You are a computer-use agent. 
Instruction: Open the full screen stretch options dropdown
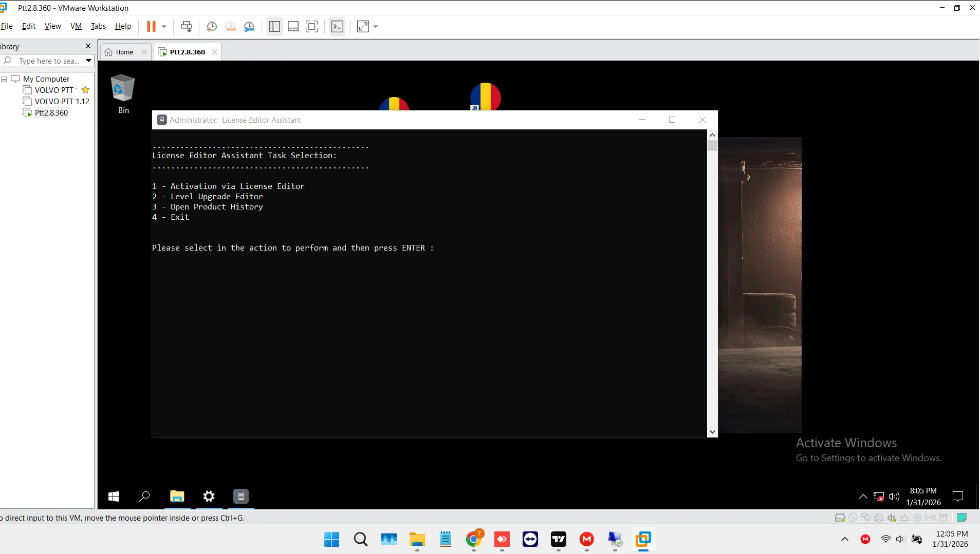(377, 26)
